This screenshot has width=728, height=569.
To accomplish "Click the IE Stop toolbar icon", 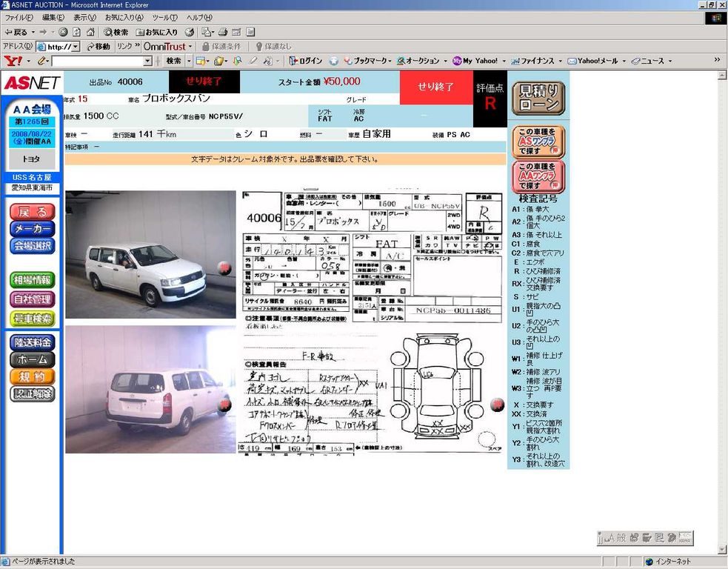I will (x=63, y=32).
